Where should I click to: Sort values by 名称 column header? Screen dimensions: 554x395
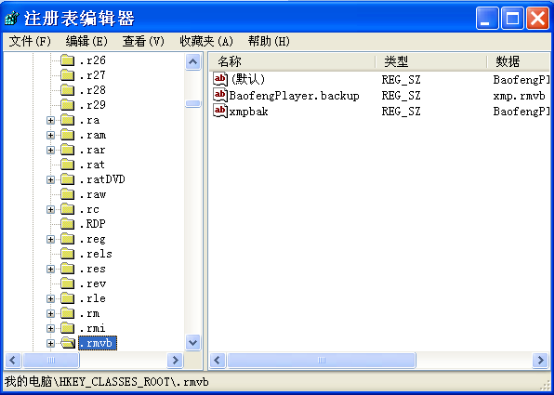point(292,61)
